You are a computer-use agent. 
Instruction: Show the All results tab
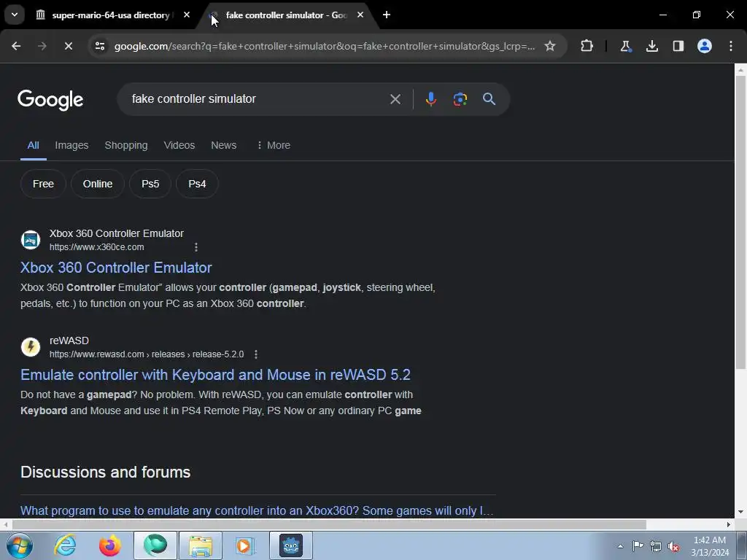tap(33, 145)
